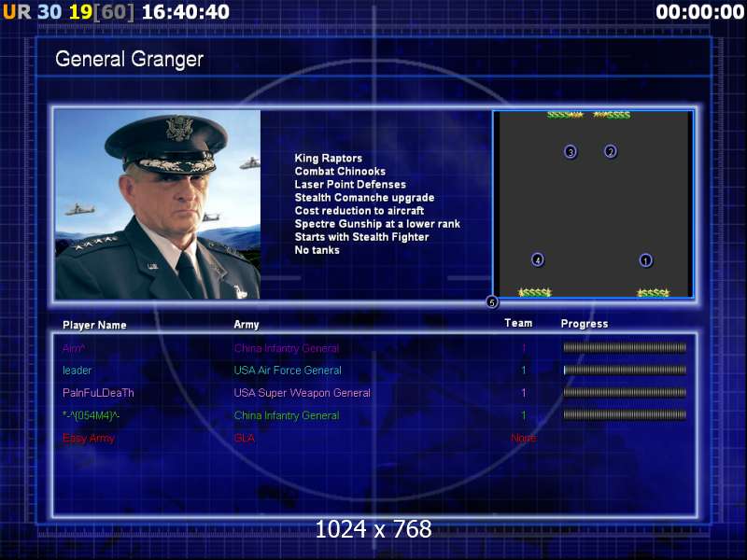Select start position marker 4 on the map
Viewport: 747px width, 560px height.
537,259
